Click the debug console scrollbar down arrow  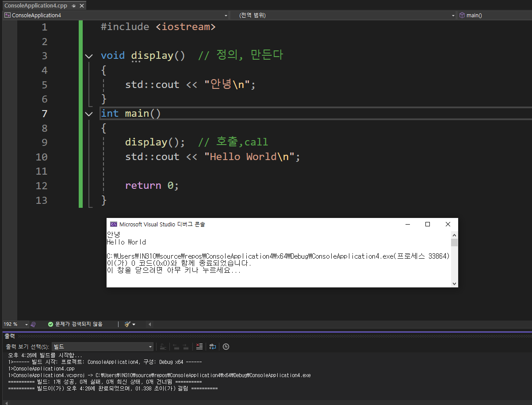point(454,283)
